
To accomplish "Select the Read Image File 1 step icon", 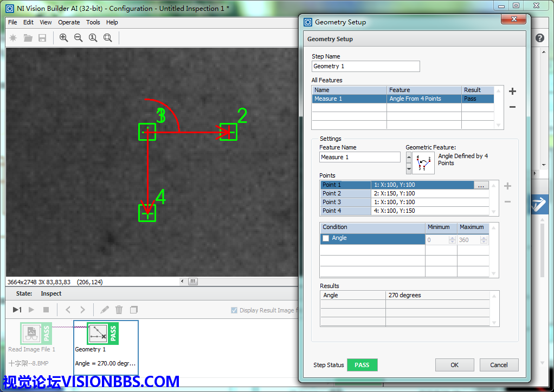I will pos(36,333).
